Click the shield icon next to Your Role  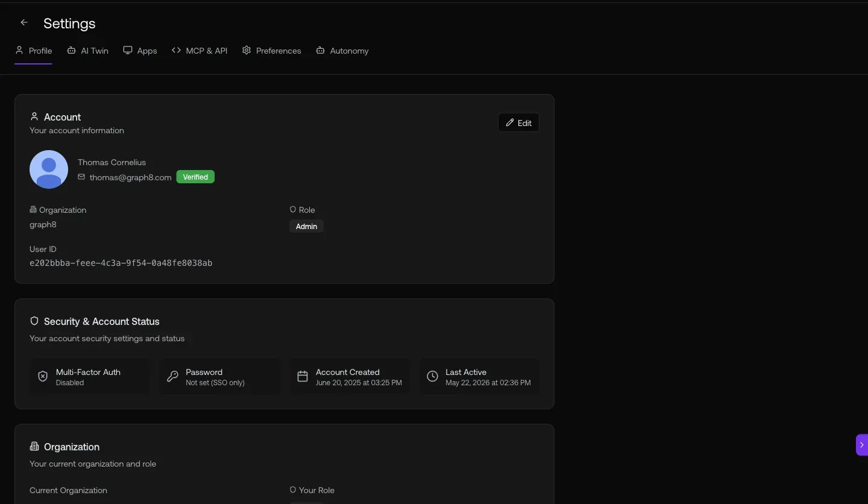(293, 490)
